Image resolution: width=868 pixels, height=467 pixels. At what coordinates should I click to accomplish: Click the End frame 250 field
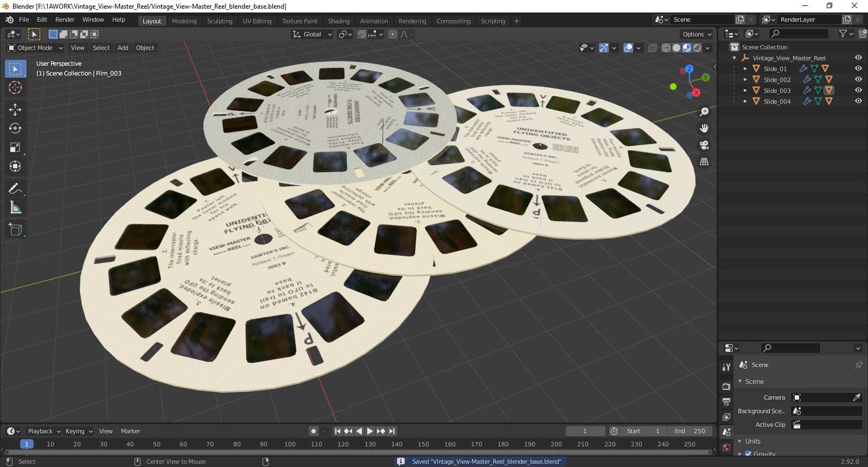point(690,431)
